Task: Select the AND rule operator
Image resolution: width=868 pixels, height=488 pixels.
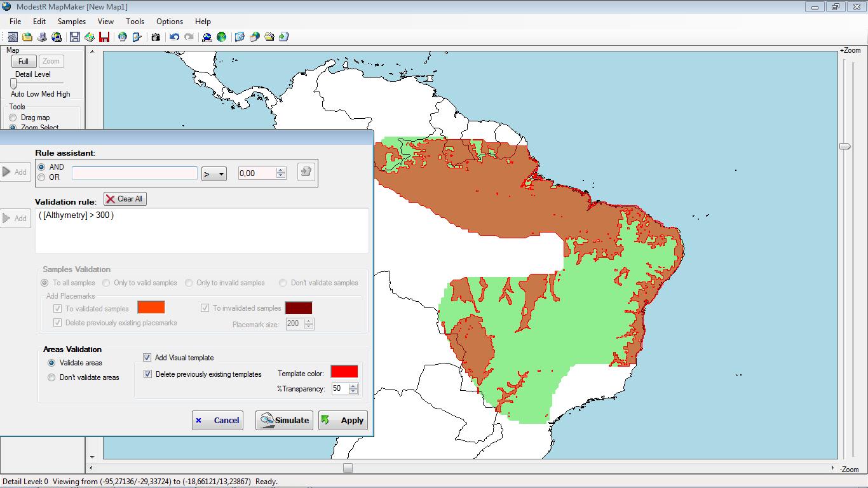Action: (x=41, y=167)
